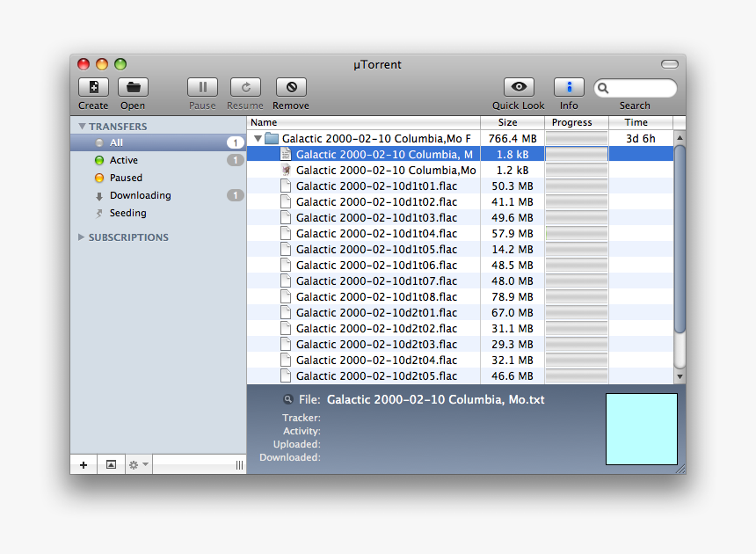Click the plus button under the sidebar
This screenshot has height=554, width=756.
pos(84,465)
